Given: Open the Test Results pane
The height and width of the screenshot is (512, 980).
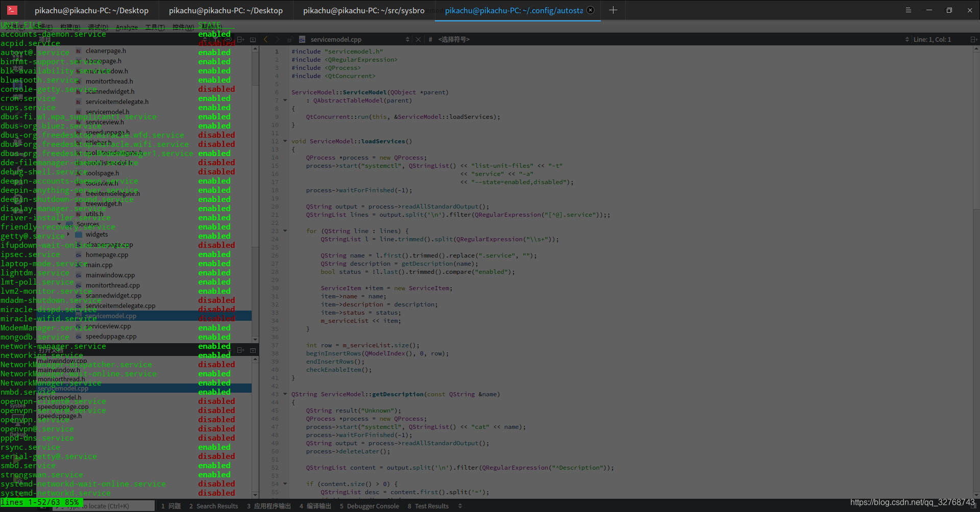Looking at the screenshot, I should coord(428,506).
